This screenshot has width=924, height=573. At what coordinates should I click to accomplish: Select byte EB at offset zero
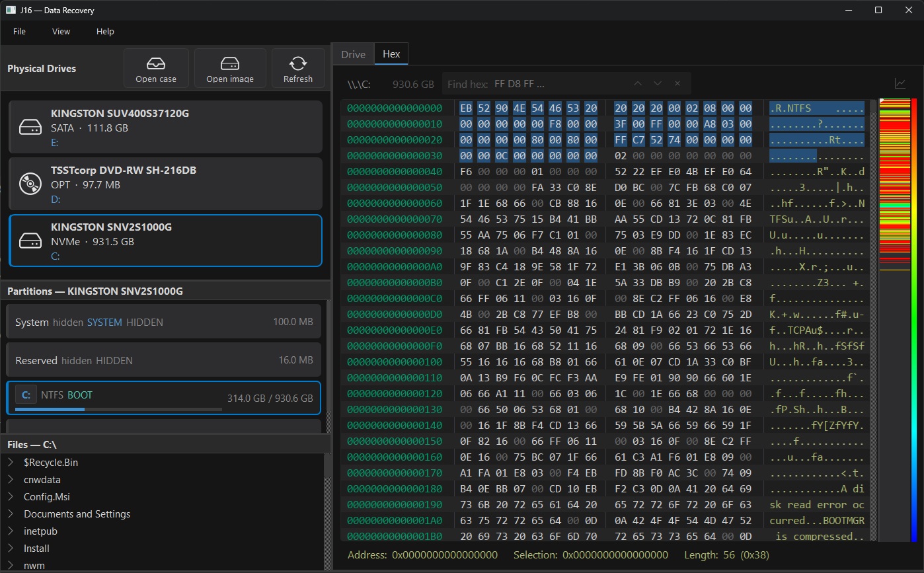click(x=467, y=108)
